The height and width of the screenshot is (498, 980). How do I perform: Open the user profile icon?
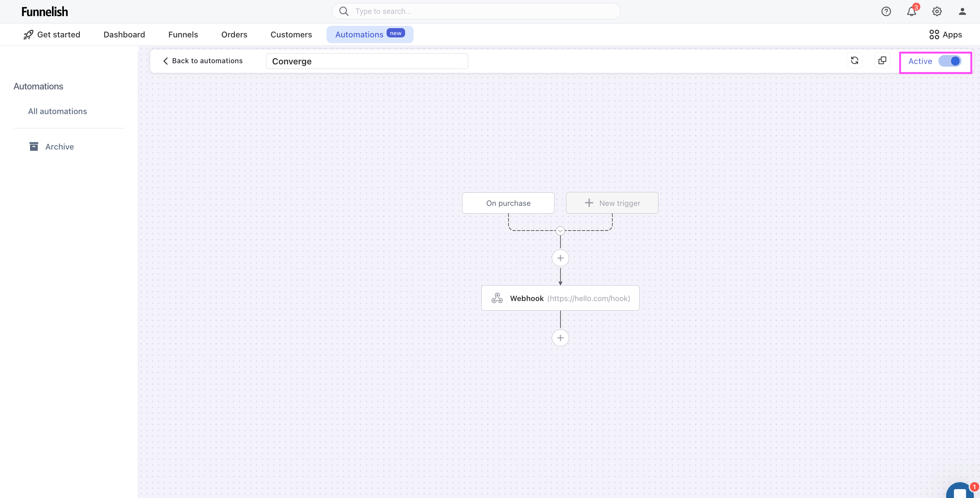click(962, 12)
